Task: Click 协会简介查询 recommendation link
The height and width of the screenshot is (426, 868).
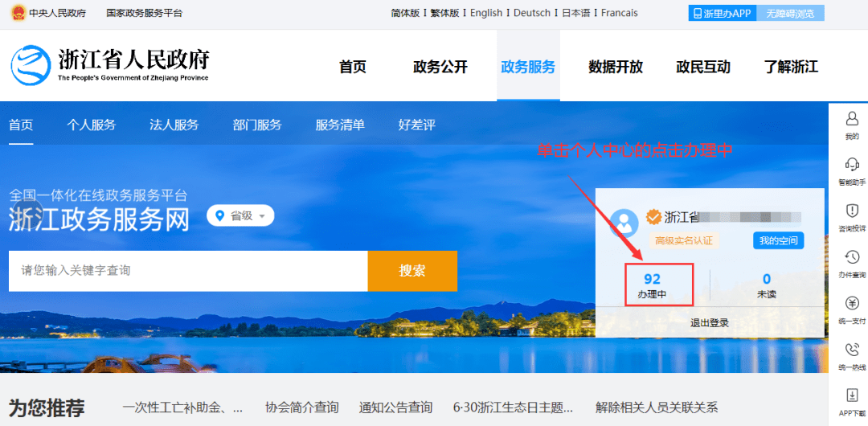Action: 301,408
